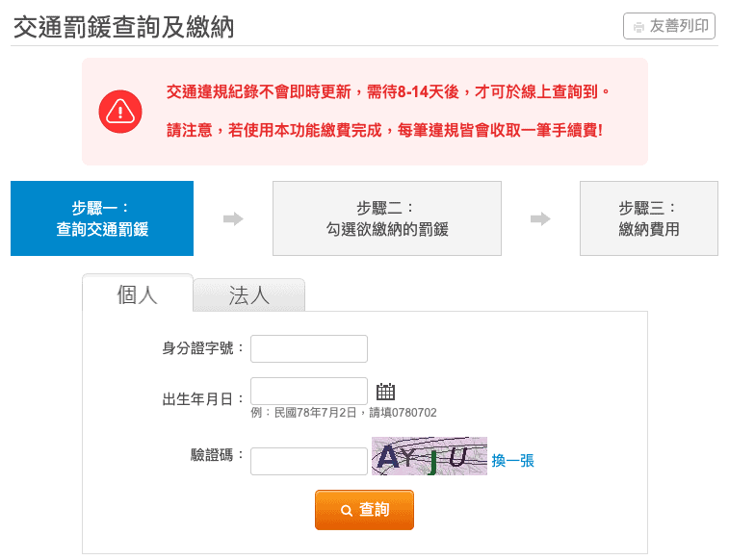Viewport: 729px width, 560px height.
Task: Switch to the 法人 tab
Action: click(249, 294)
